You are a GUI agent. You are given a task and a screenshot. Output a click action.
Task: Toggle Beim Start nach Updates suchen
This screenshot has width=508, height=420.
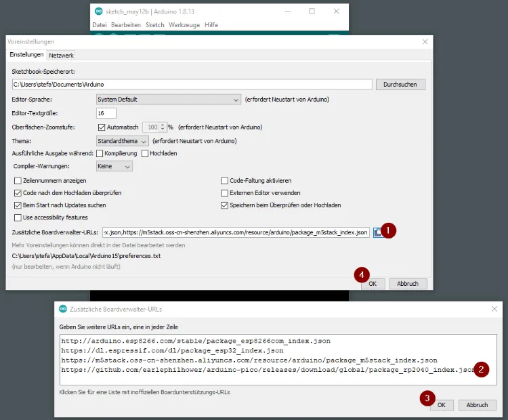click(x=18, y=205)
